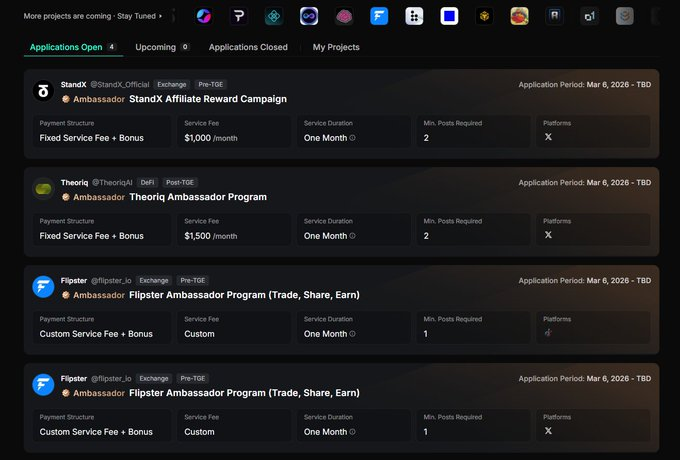Screen dimensions: 680x460
Task: Click Theoriq Fixed Service Fee + Bonus value
Action: click(92, 236)
